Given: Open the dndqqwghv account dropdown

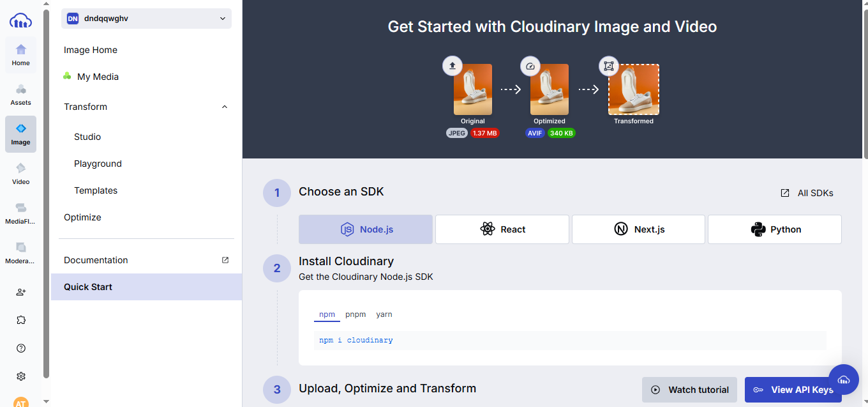Looking at the screenshot, I should [x=146, y=19].
